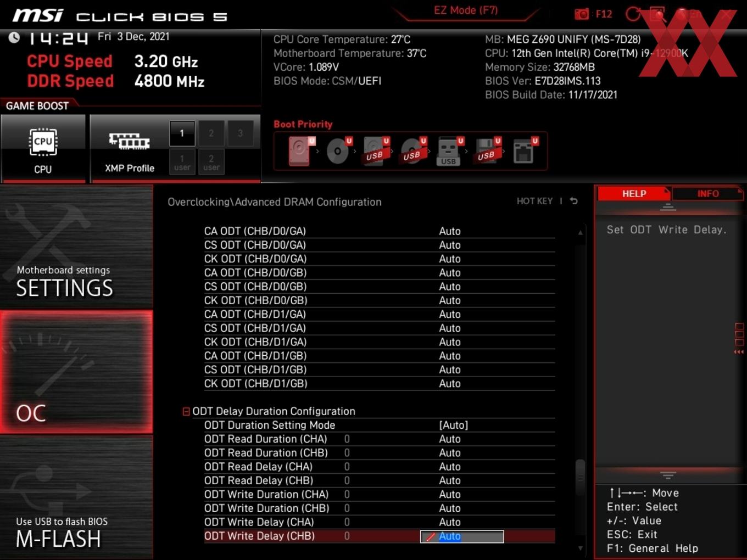Click the GAME BOOST label tab

tap(37, 105)
